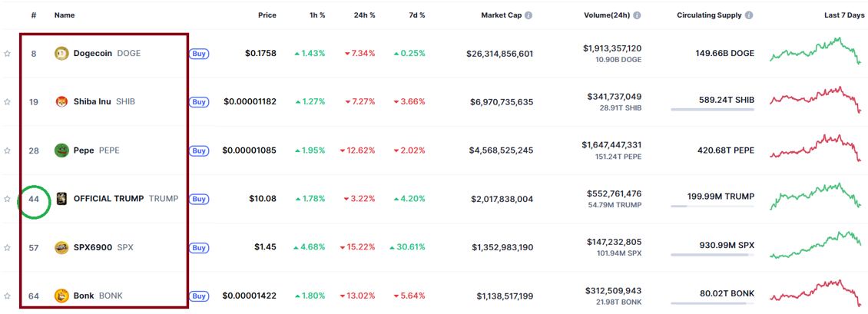The width and height of the screenshot is (868, 314).
Task: Open Market Cap info tooltip icon
Action: (528, 15)
